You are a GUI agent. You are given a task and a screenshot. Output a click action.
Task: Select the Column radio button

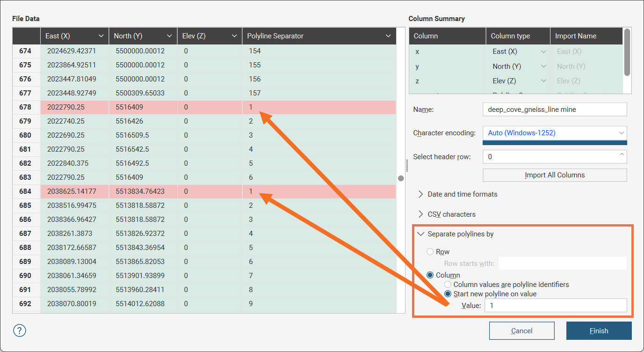[430, 275]
